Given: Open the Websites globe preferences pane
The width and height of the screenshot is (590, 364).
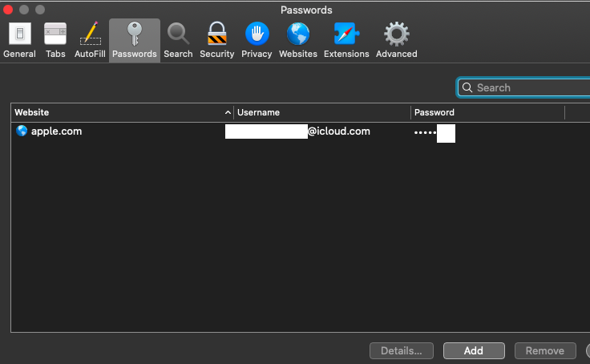Looking at the screenshot, I should (x=298, y=40).
